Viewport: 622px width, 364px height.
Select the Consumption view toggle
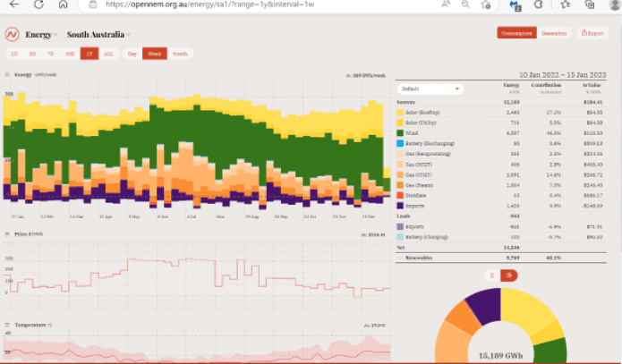[517, 33]
